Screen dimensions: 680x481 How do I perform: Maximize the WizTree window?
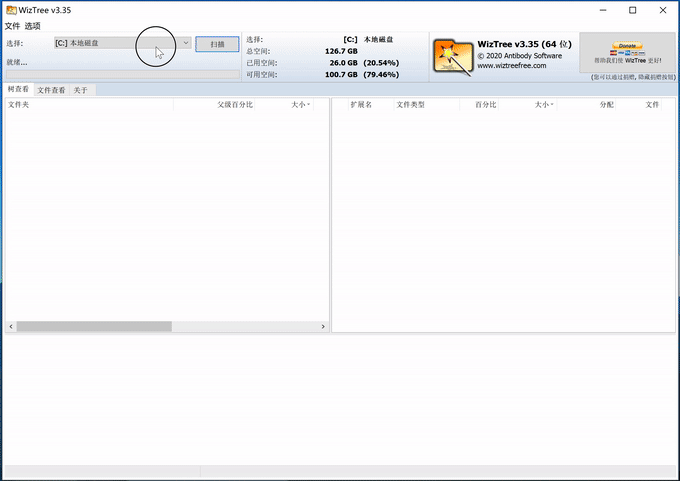tap(632, 10)
